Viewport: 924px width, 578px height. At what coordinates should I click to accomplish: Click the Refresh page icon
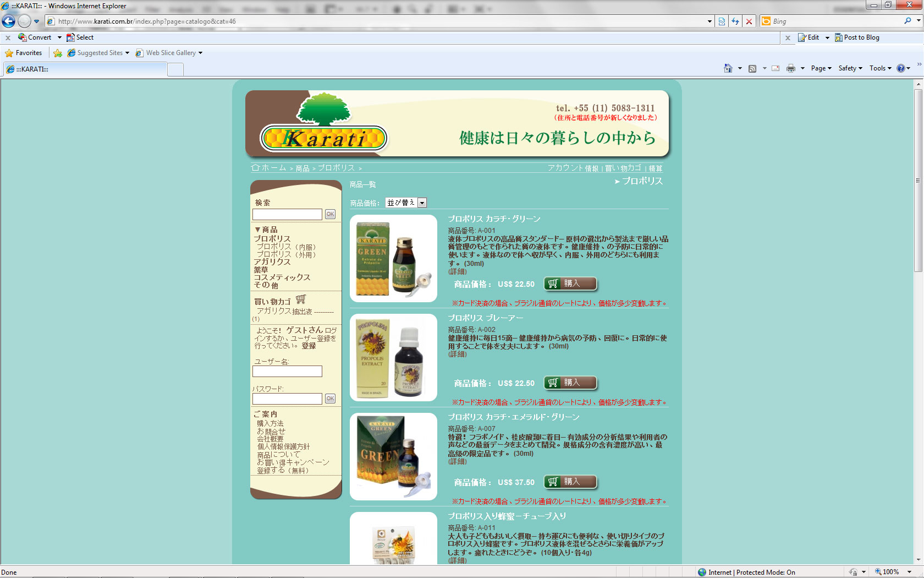point(735,21)
